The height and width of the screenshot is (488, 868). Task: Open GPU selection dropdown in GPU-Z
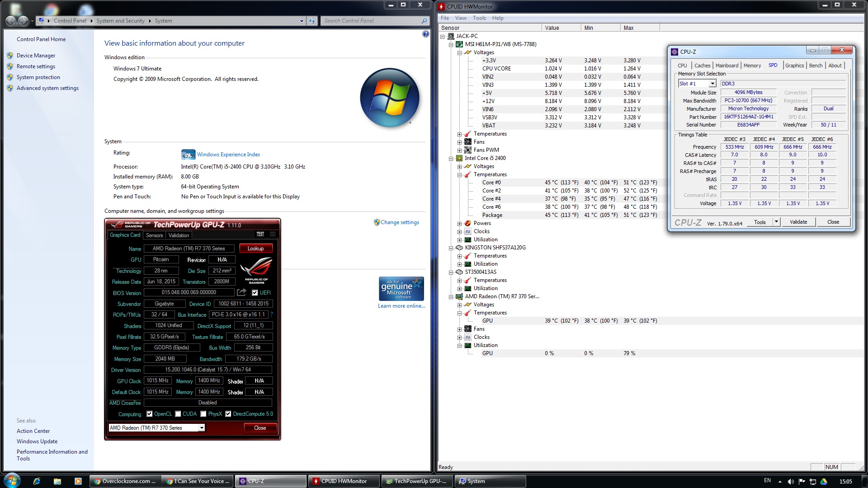(202, 428)
